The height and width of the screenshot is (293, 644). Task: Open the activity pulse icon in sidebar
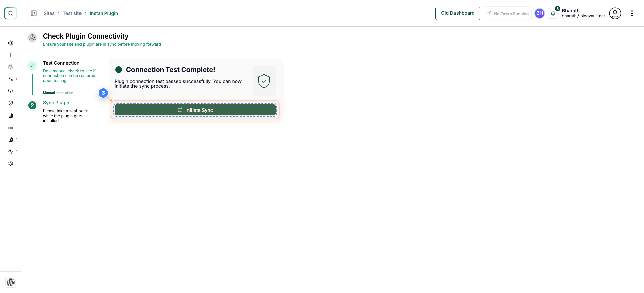point(11,151)
